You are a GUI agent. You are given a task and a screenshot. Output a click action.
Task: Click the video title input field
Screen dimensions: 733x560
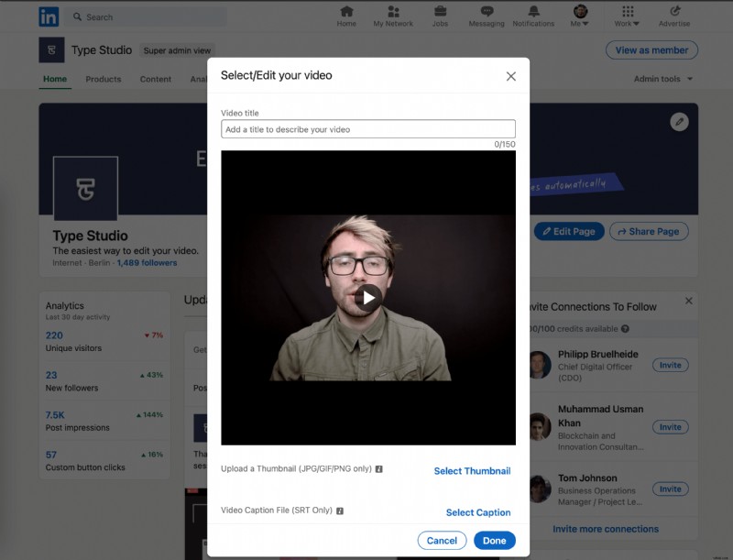366,128
